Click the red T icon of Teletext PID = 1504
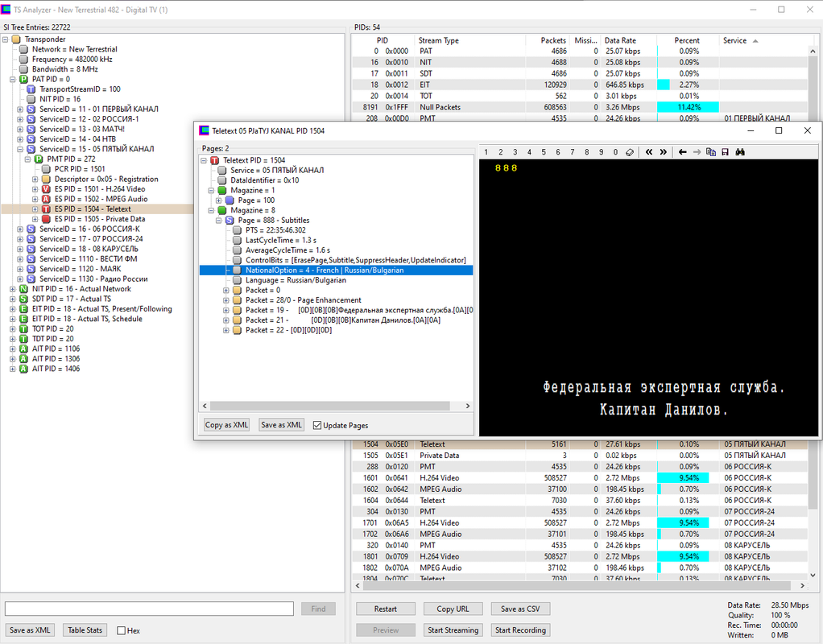823x644 pixels. tap(215, 160)
